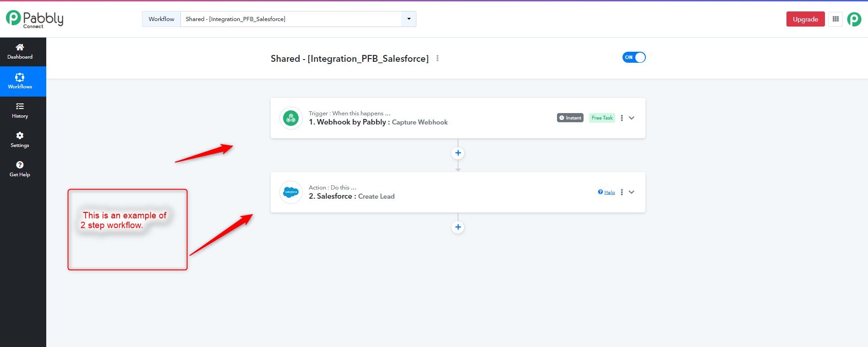
Task: Open the apps grid icon
Action: (x=835, y=19)
